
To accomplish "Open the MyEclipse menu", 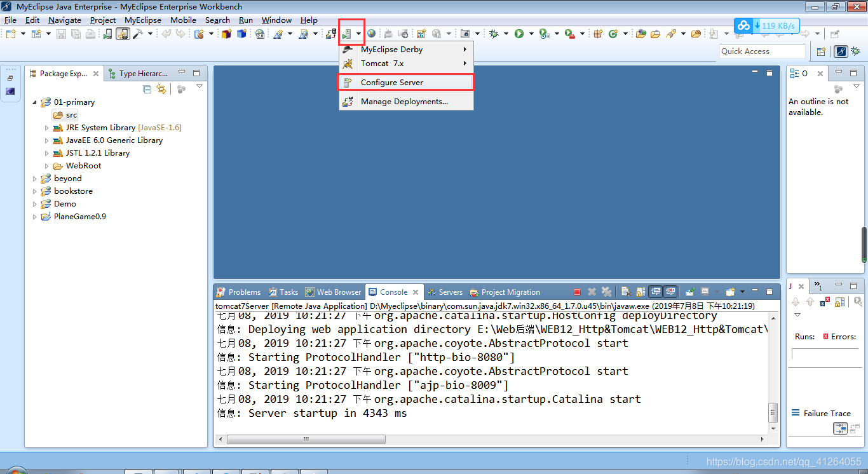I will click(x=143, y=20).
